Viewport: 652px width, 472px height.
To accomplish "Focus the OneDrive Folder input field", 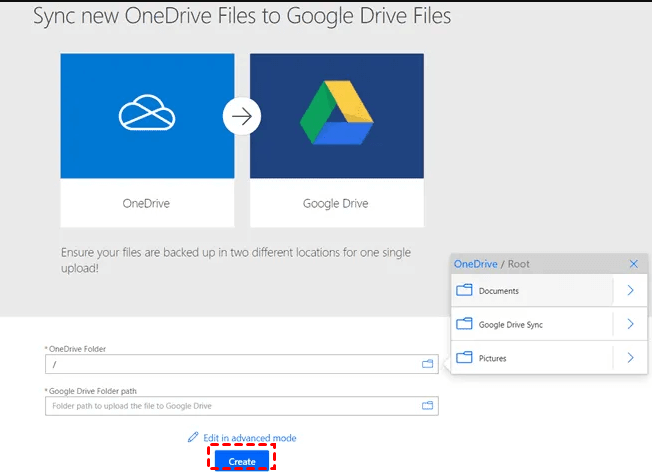I will pyautogui.click(x=242, y=364).
